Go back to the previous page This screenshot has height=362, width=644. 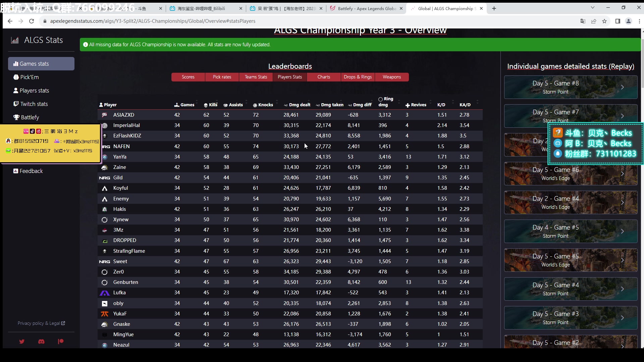(10, 21)
